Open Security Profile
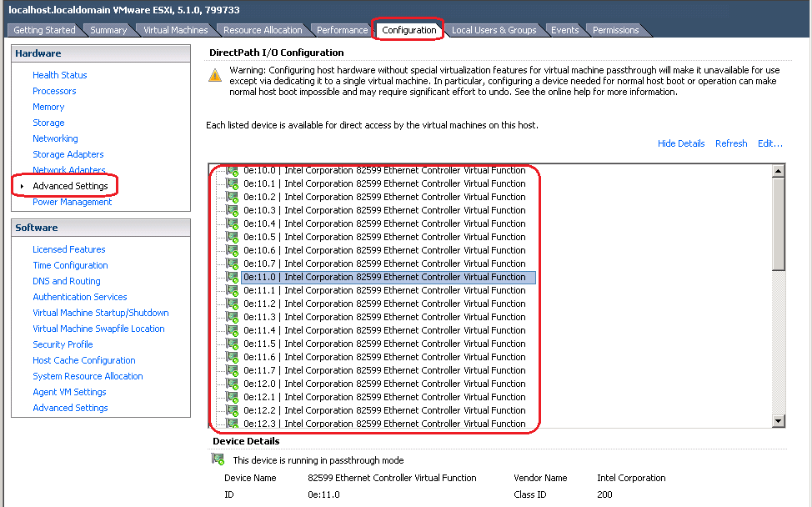 click(63, 345)
